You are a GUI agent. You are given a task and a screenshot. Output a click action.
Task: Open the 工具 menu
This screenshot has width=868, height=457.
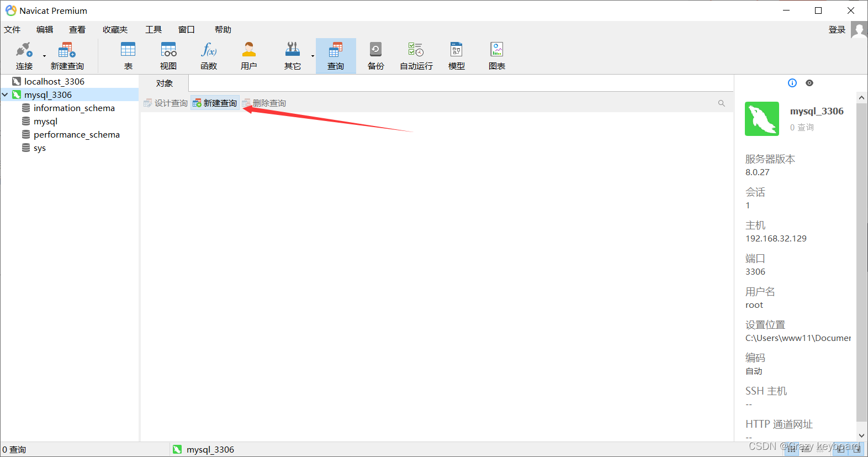pos(154,30)
